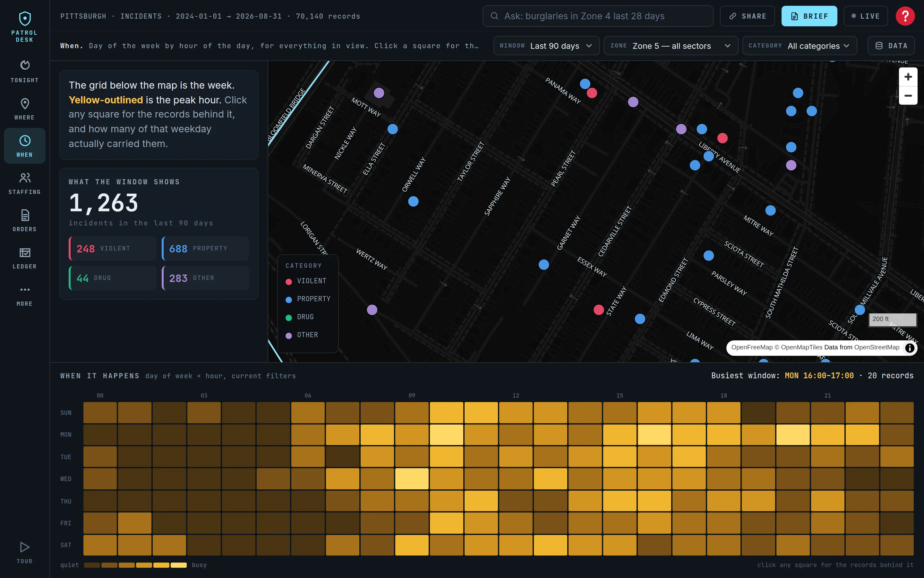Click the search magnifier icon
Image resolution: width=924 pixels, height=578 pixels.
(494, 16)
